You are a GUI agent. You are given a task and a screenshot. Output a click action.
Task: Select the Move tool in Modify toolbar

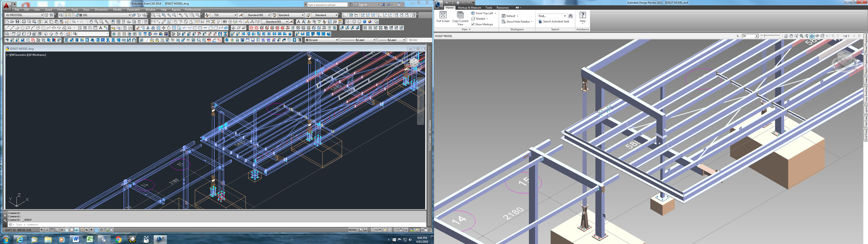click(x=164, y=28)
